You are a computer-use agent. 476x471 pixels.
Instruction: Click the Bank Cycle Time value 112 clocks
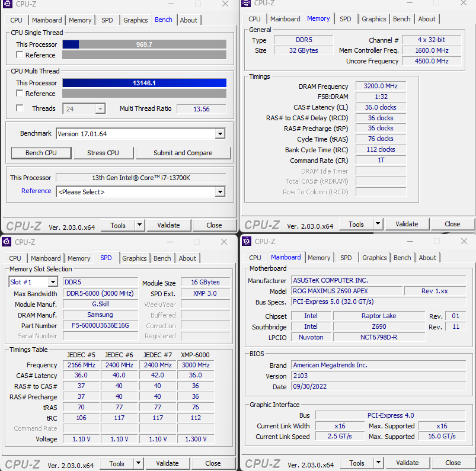[381, 150]
